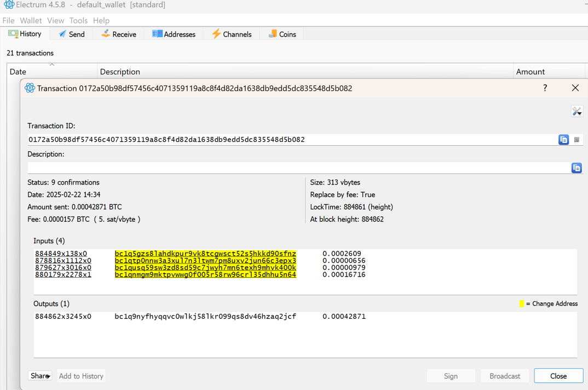Open the View menu

[x=55, y=21]
